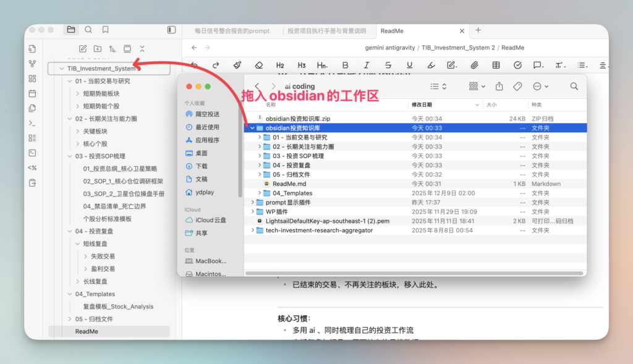Click the format painter brush icon
Image resolution: width=633 pixels, height=364 pixels.
click(237, 65)
